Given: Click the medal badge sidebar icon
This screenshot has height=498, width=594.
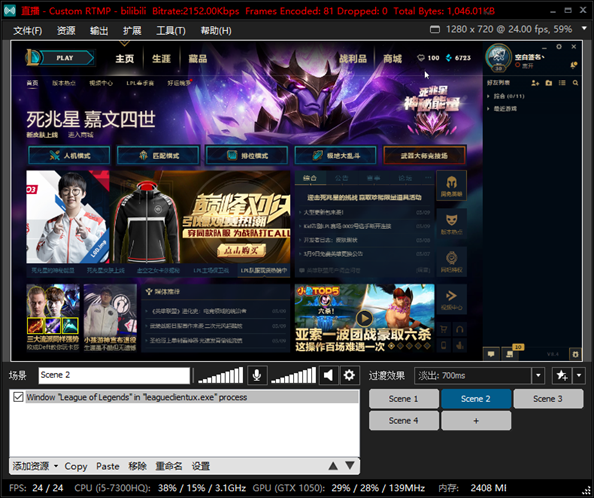Looking at the screenshot, I should [x=451, y=261].
